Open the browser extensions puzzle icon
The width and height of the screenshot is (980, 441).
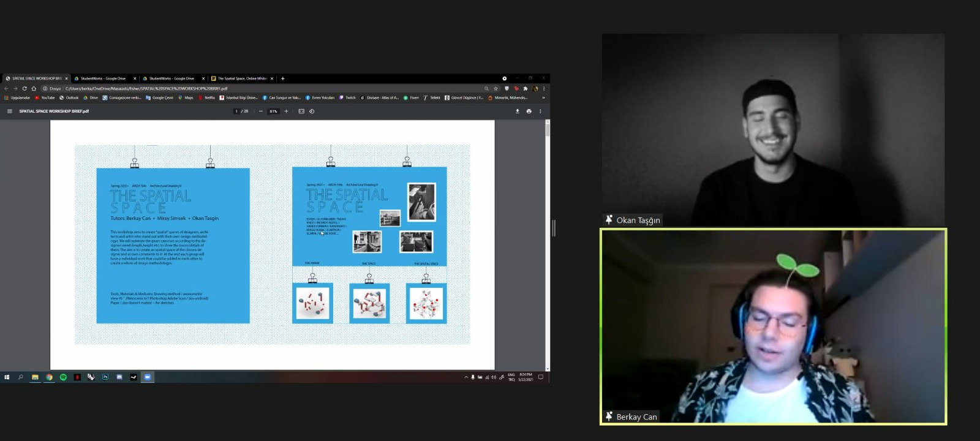click(526, 88)
